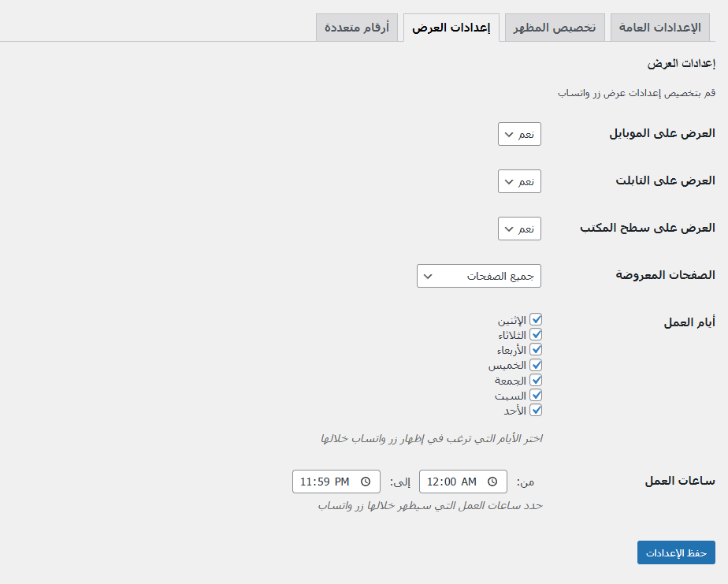Uncheck the الإثنين (Monday) checkbox
The image size is (728, 584).
tap(536, 320)
